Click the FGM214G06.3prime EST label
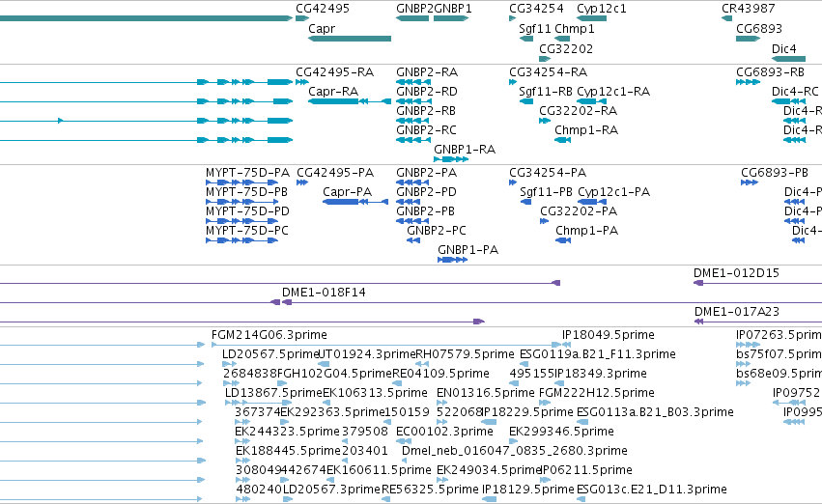The height and width of the screenshot is (504, 822). click(269, 335)
